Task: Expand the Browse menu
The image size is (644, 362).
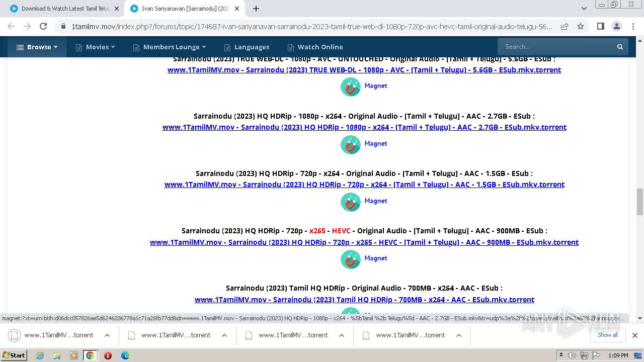Action: pyautogui.click(x=37, y=47)
